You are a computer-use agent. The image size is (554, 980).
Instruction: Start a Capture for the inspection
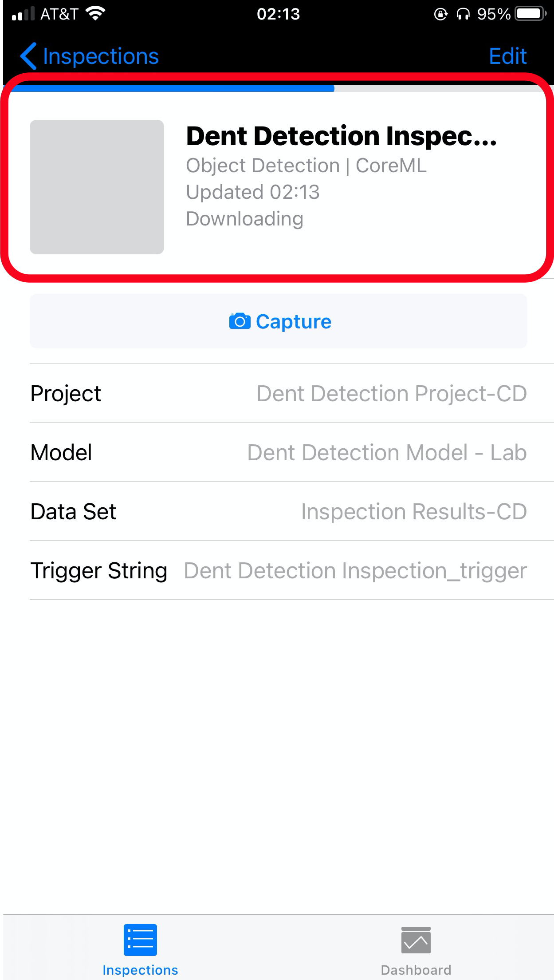[279, 321]
